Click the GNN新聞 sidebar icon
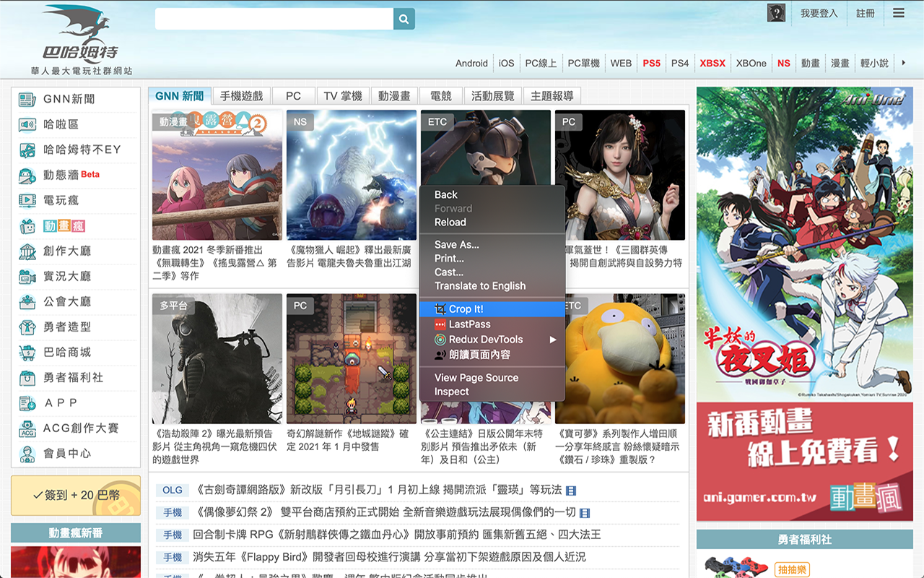 [x=27, y=99]
